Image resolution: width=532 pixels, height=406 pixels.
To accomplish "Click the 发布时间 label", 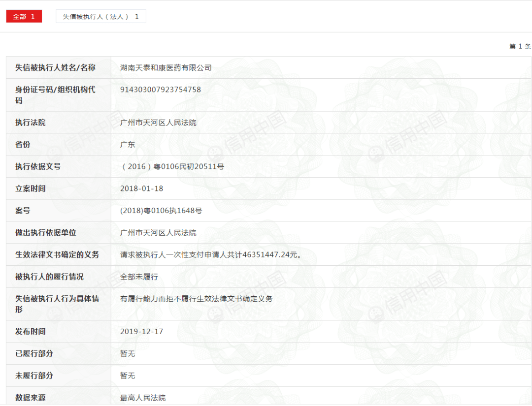I will (x=30, y=331).
